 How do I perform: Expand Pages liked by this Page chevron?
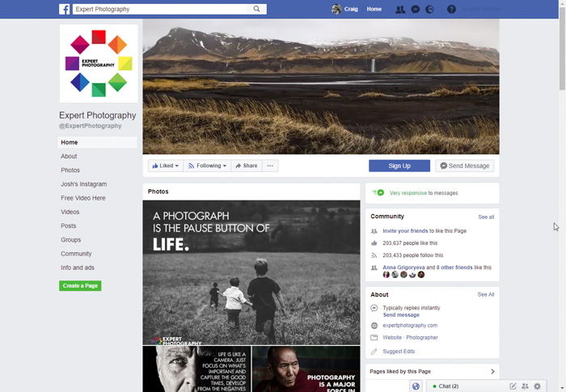(x=492, y=372)
